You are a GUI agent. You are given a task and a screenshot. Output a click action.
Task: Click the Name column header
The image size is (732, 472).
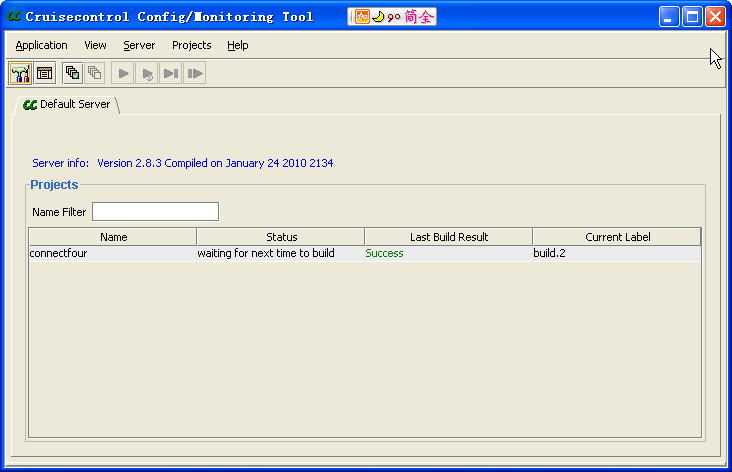[x=113, y=237]
